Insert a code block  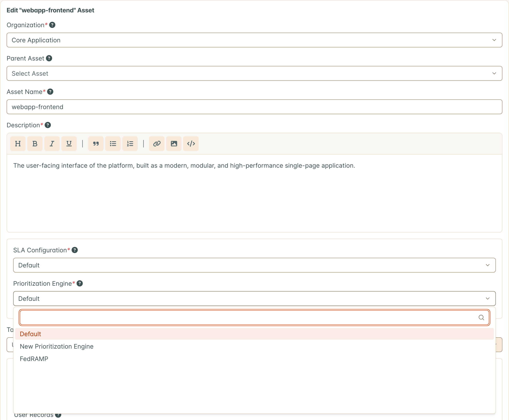point(191,144)
